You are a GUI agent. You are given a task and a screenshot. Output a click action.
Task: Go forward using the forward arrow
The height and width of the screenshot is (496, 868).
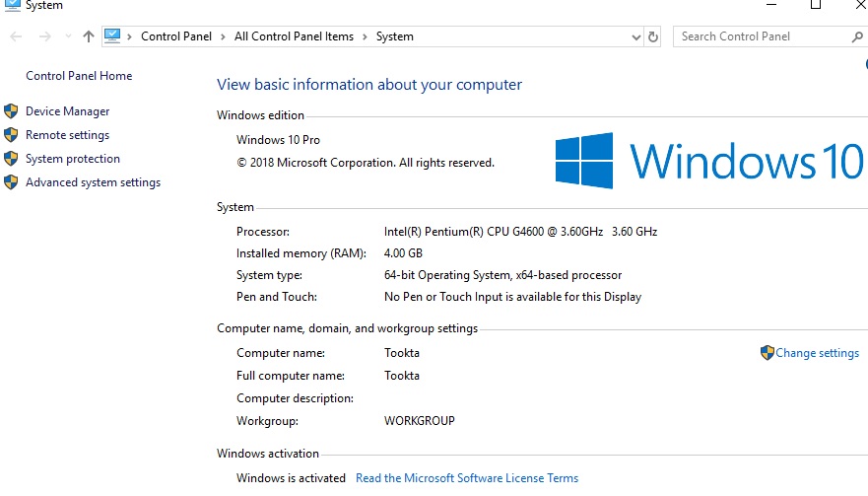45,36
